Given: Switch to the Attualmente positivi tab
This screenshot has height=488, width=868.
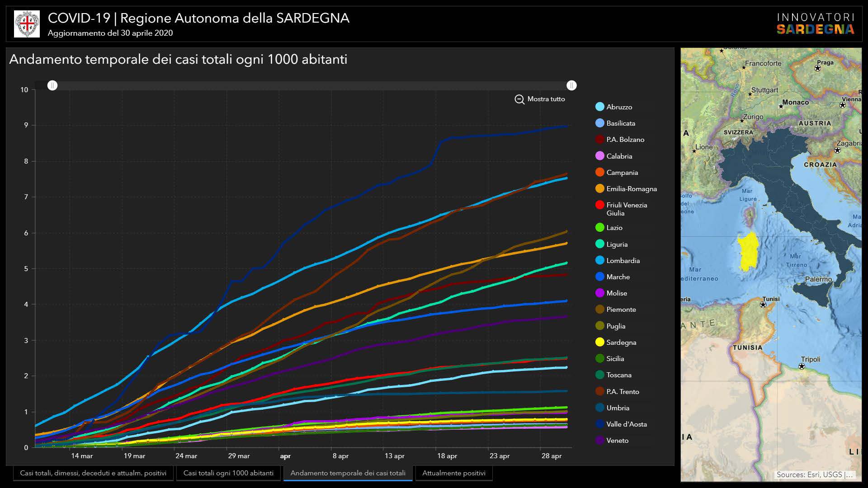Looking at the screenshot, I should pyautogui.click(x=453, y=473).
